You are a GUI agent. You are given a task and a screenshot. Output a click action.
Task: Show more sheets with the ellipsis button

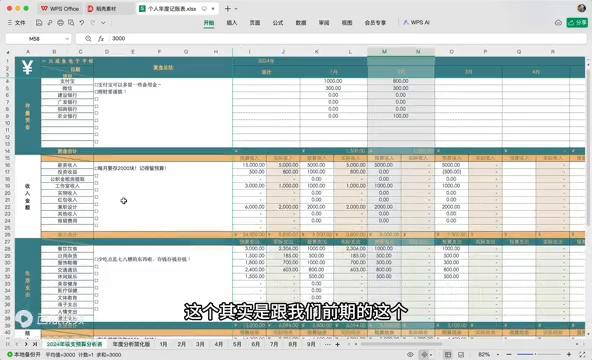(x=327, y=344)
